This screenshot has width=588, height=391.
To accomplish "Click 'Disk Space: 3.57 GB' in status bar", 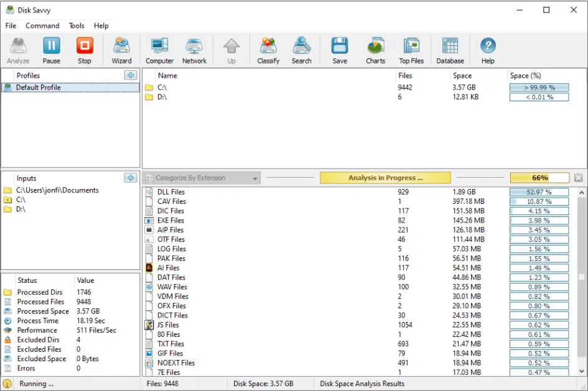I will 263,384.
